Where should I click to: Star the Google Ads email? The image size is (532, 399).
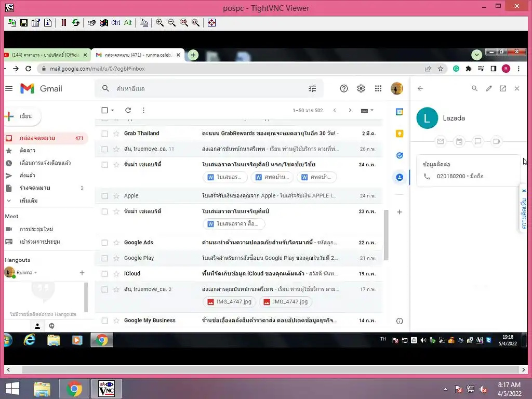116,243
